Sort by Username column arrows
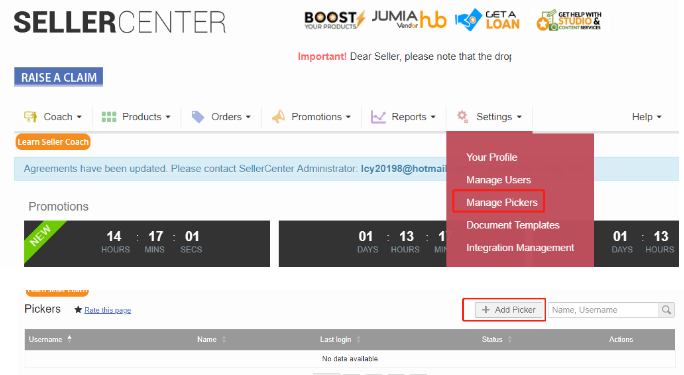The image size is (684, 375). click(x=69, y=339)
